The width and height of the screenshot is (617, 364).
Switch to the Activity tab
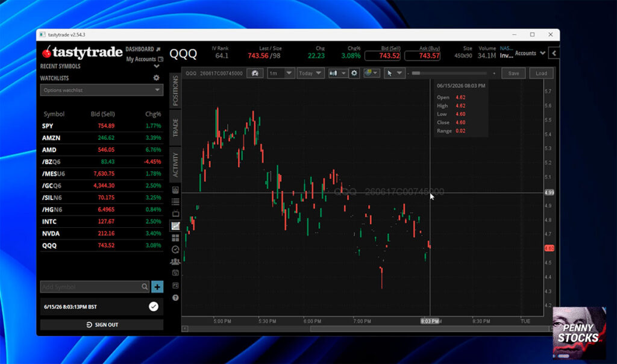coord(175,165)
